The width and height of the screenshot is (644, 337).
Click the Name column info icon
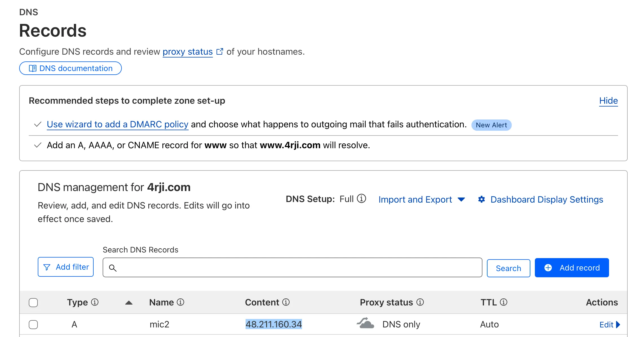(180, 302)
